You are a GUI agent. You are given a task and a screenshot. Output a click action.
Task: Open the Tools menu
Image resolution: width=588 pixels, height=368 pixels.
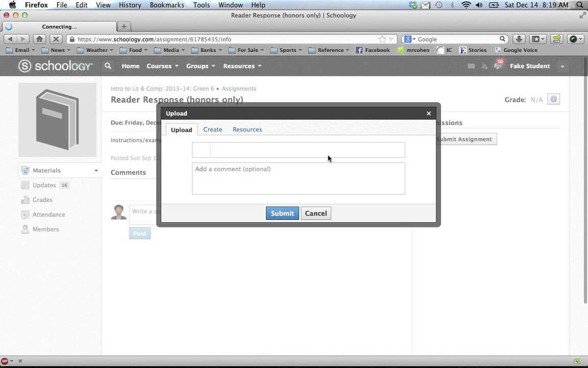(x=202, y=5)
